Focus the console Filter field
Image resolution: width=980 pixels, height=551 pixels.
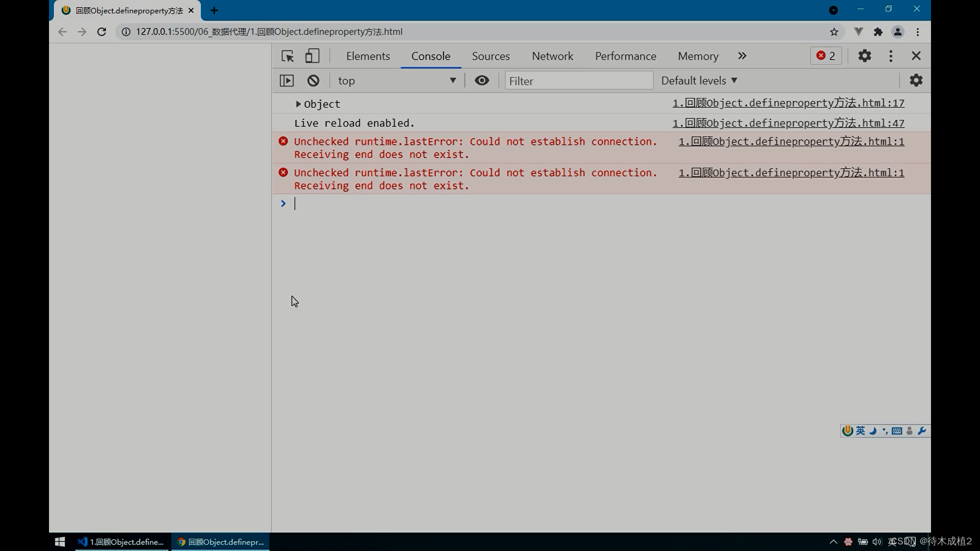click(x=579, y=81)
